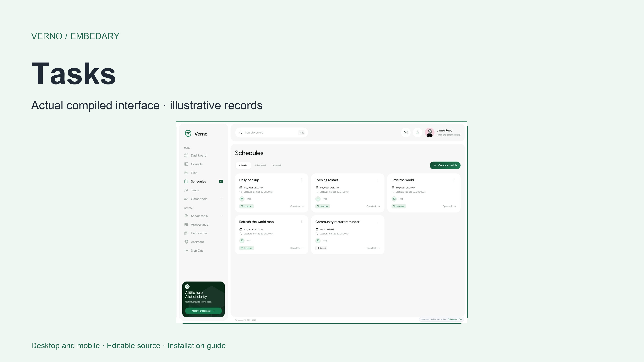Click Open task on Refresh the world map
644x362 pixels.
[297, 248]
